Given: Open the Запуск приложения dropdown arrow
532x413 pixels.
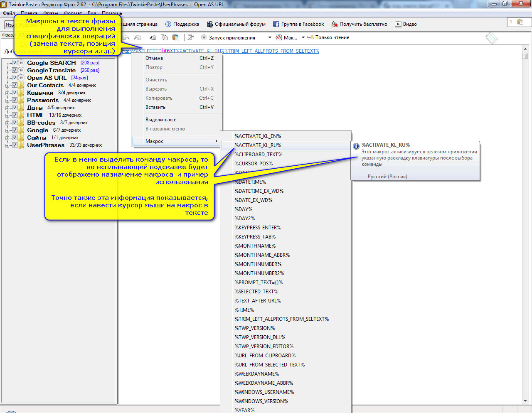Looking at the screenshot, I should (x=269, y=37).
